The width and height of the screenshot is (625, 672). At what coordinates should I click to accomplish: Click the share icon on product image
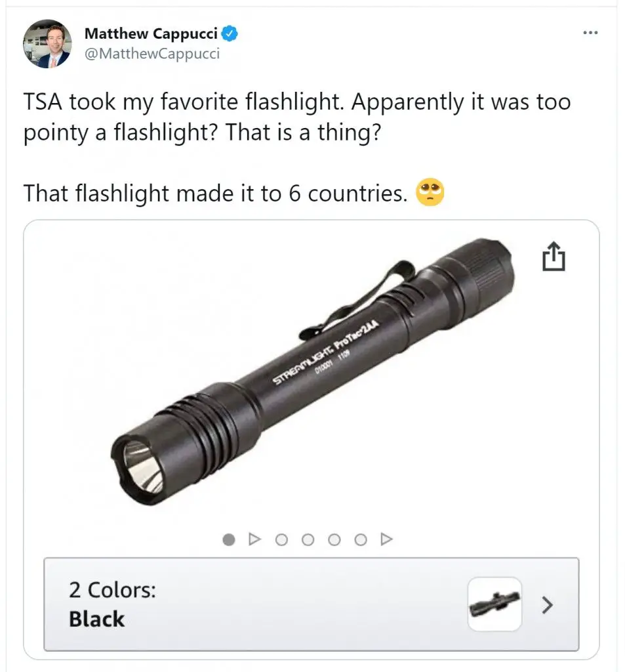pyautogui.click(x=554, y=257)
